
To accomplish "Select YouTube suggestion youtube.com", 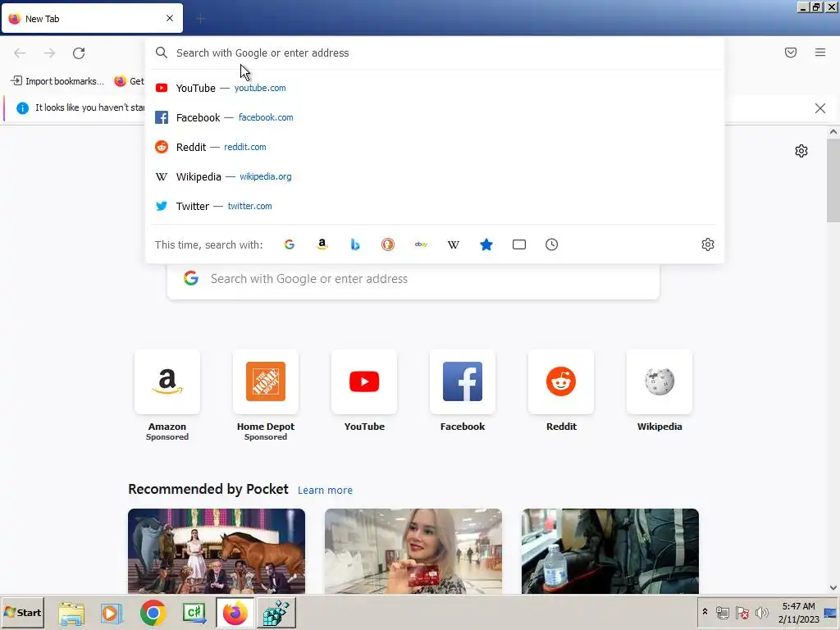I will coord(435,88).
